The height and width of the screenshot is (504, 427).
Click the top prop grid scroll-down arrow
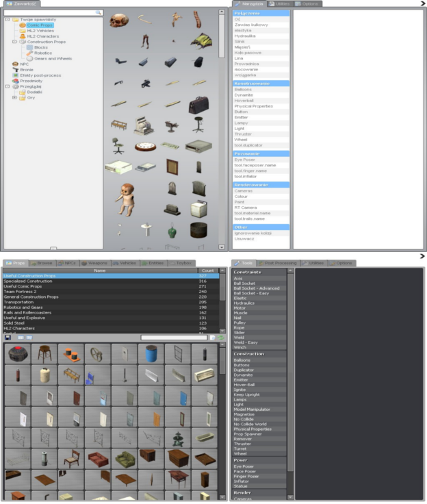[222, 247]
